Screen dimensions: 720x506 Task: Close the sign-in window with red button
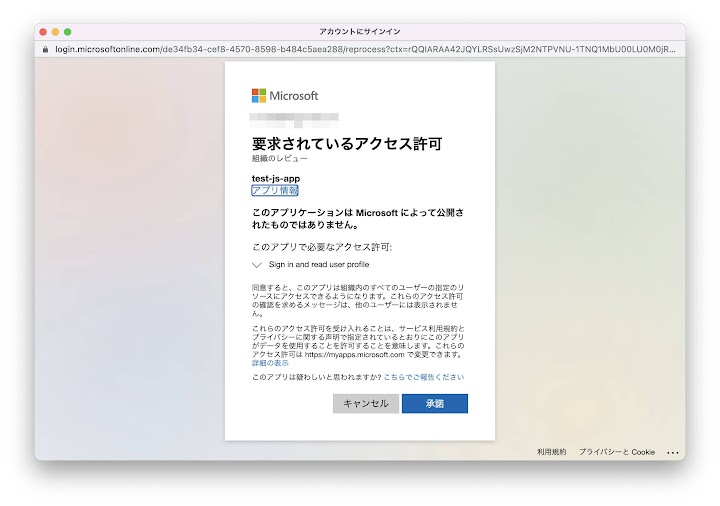click(x=43, y=32)
